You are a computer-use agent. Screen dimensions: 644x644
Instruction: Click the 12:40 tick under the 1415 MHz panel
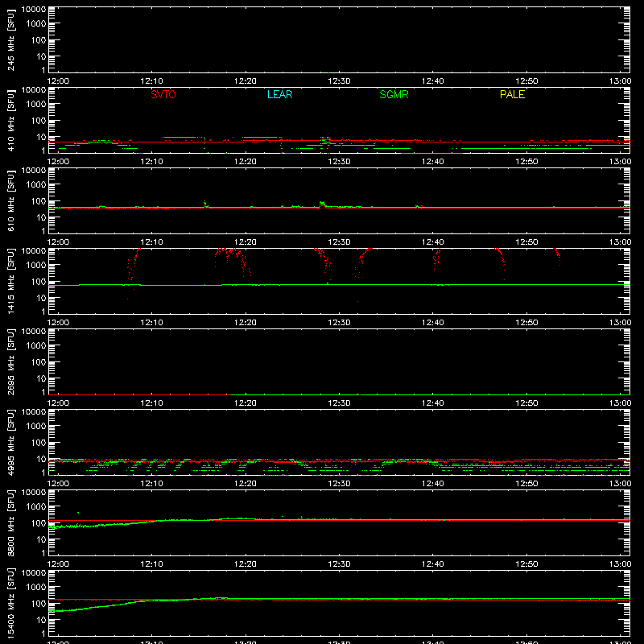click(433, 323)
